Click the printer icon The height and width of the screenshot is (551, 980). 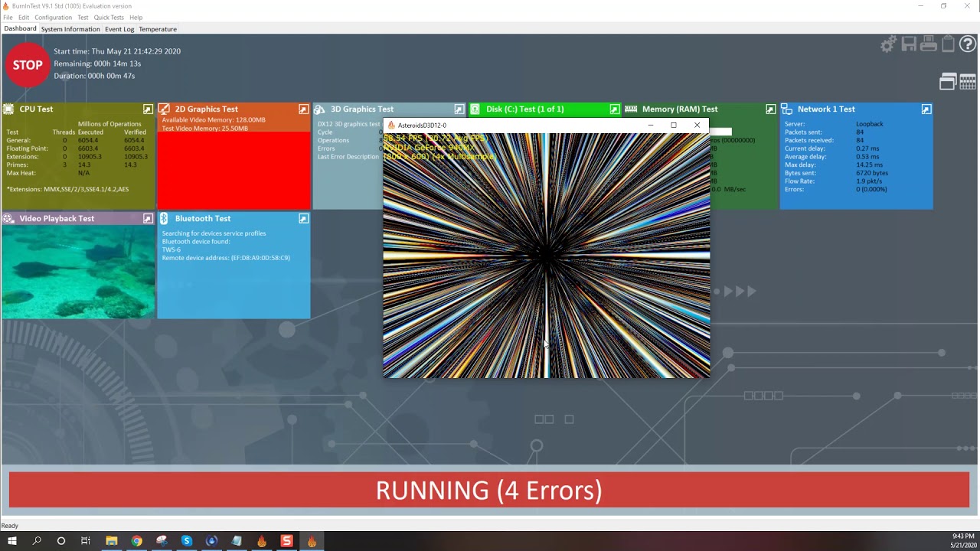point(929,44)
